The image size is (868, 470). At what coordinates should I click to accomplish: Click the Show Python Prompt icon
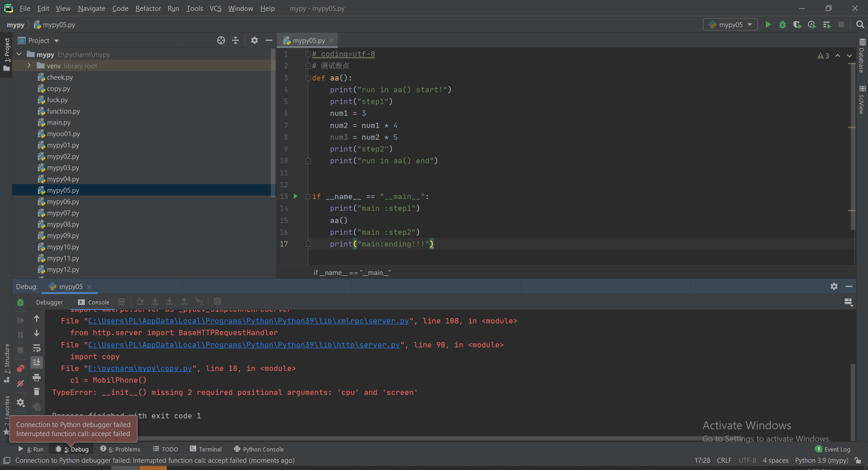coord(37,407)
